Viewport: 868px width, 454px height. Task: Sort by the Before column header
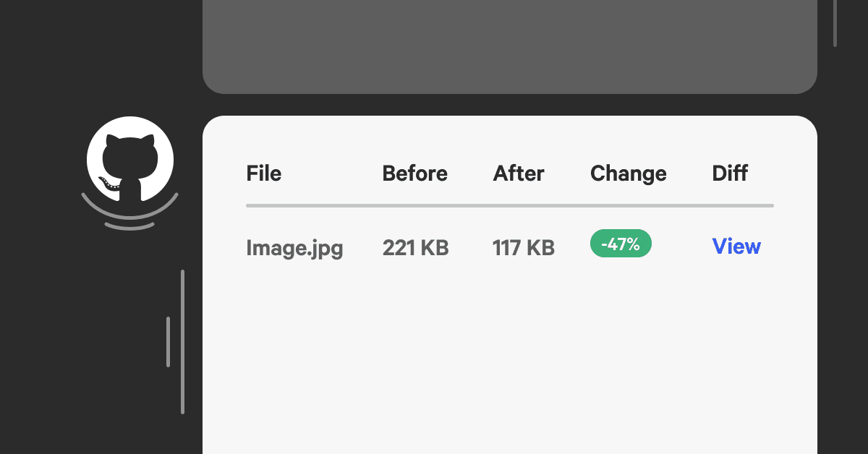(x=414, y=174)
